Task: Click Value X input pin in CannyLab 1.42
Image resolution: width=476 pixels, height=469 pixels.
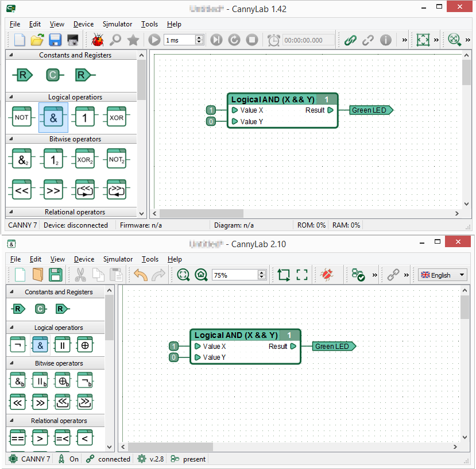Action: coord(235,110)
